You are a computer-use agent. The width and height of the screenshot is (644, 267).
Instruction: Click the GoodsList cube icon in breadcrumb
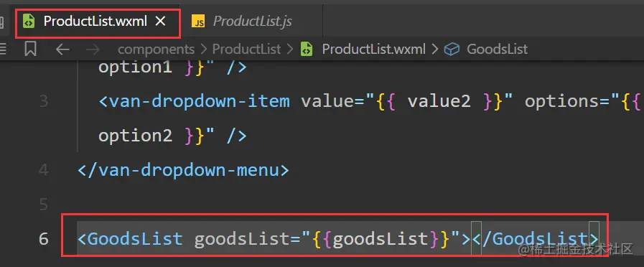coord(452,50)
